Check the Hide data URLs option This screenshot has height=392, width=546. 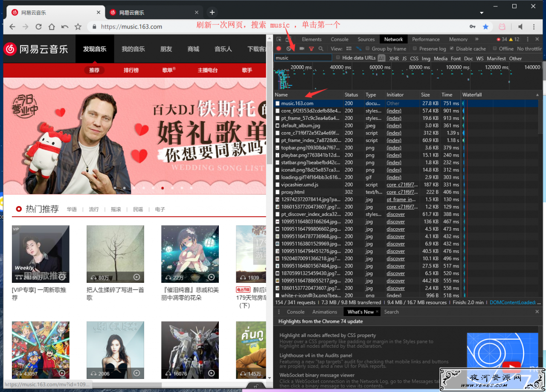click(x=338, y=58)
